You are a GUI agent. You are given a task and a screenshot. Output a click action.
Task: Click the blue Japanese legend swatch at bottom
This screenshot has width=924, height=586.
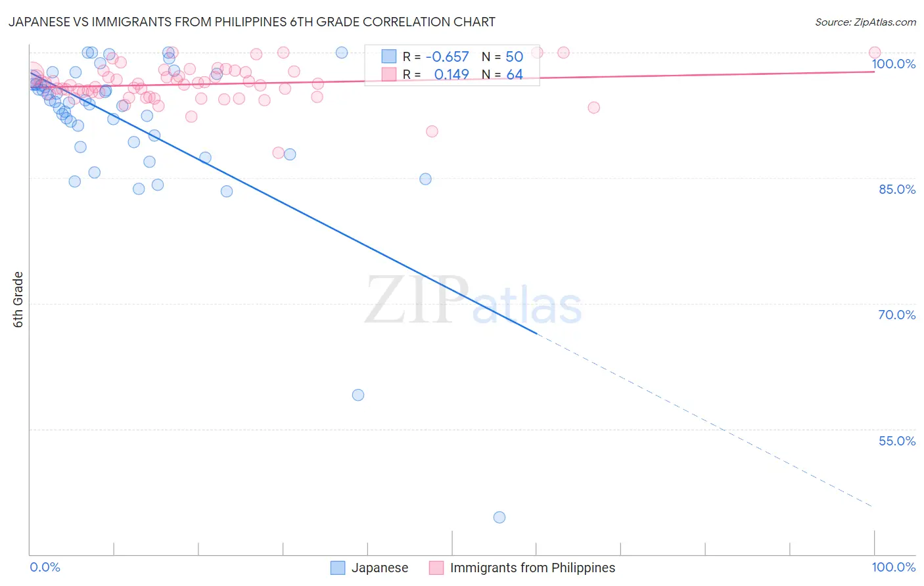click(338, 568)
